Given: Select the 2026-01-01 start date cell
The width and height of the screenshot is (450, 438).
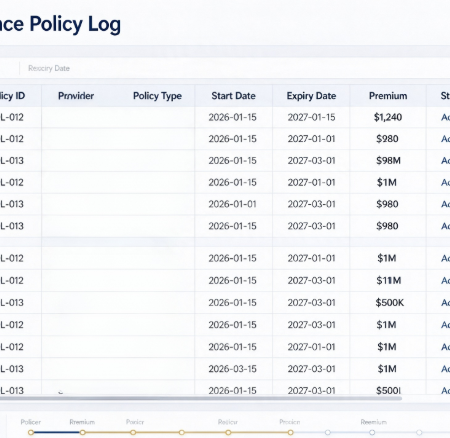Looking at the screenshot, I should coord(233,204).
